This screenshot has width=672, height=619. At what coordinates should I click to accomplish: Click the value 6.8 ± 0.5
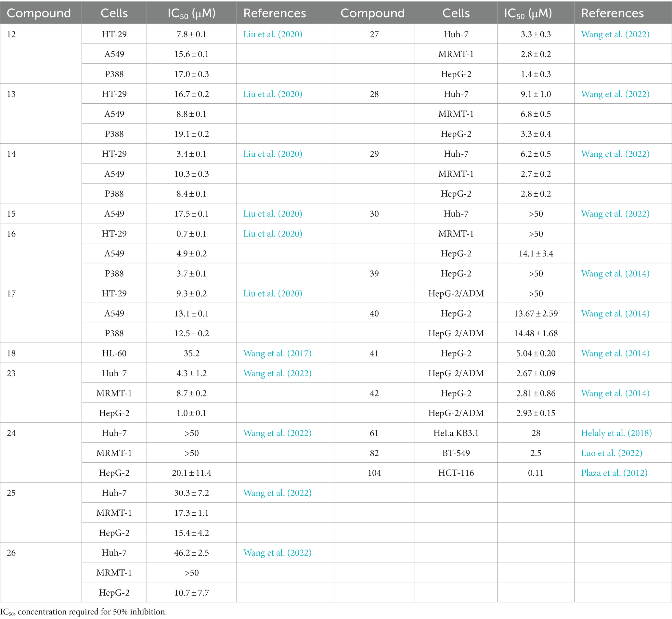click(x=536, y=114)
